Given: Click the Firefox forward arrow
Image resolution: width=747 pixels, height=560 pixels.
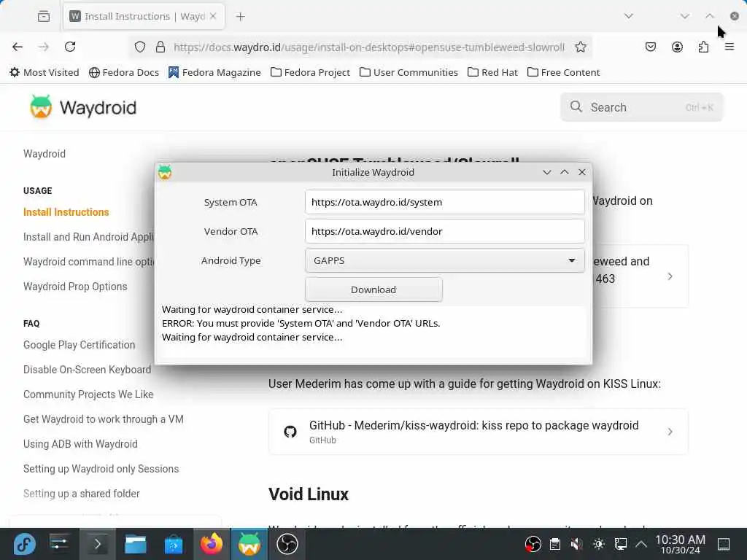Looking at the screenshot, I should tap(44, 47).
